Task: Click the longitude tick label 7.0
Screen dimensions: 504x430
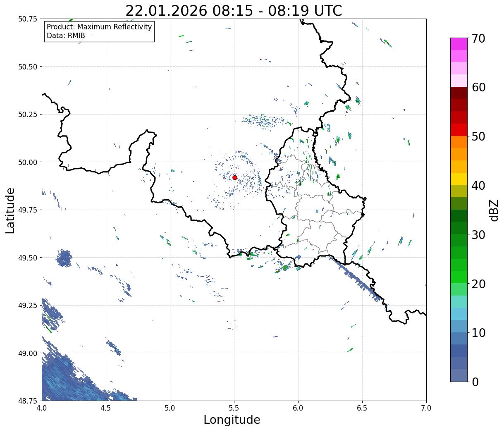Action: pyautogui.click(x=426, y=408)
